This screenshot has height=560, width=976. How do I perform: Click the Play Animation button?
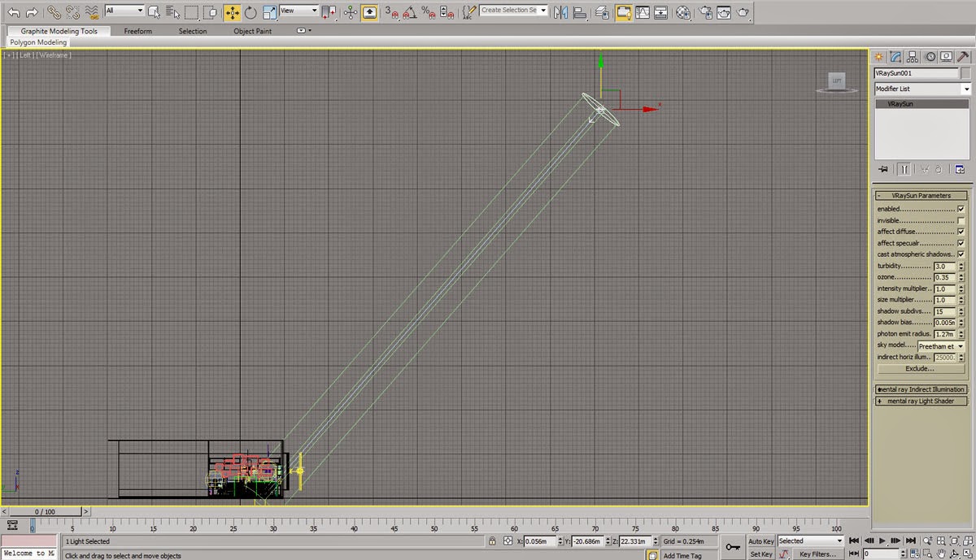coord(882,540)
